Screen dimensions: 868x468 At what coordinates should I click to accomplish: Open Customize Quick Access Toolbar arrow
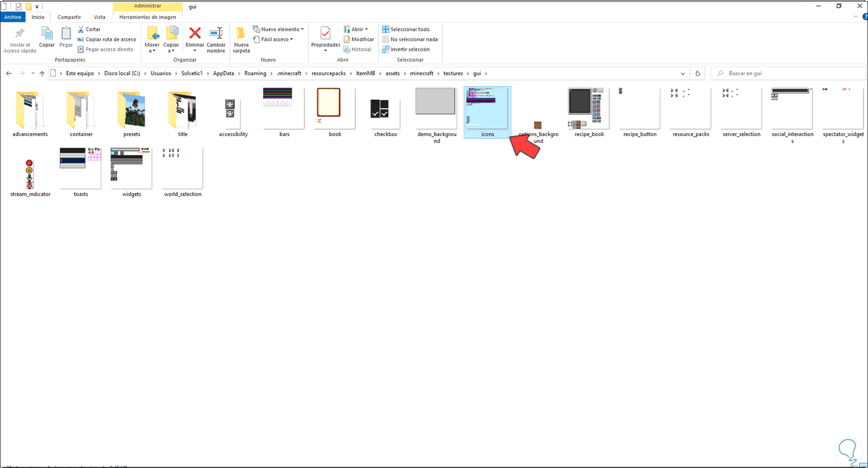click(37, 6)
